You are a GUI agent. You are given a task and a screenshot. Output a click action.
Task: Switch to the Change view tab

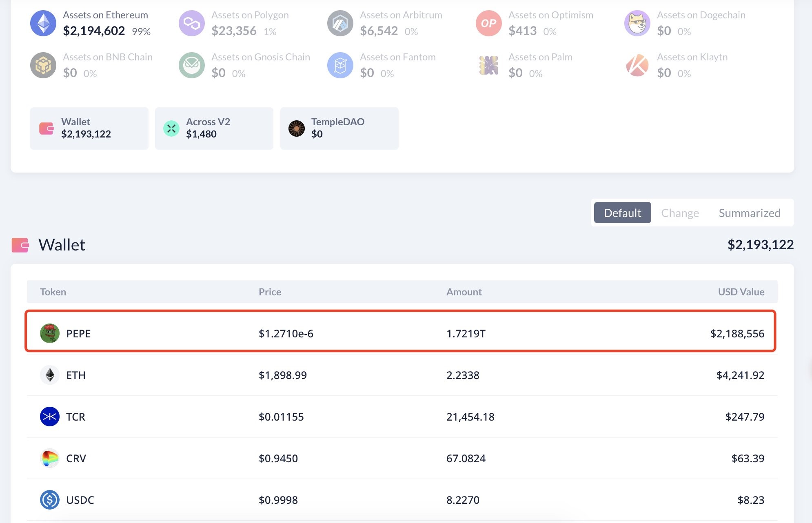pos(680,213)
